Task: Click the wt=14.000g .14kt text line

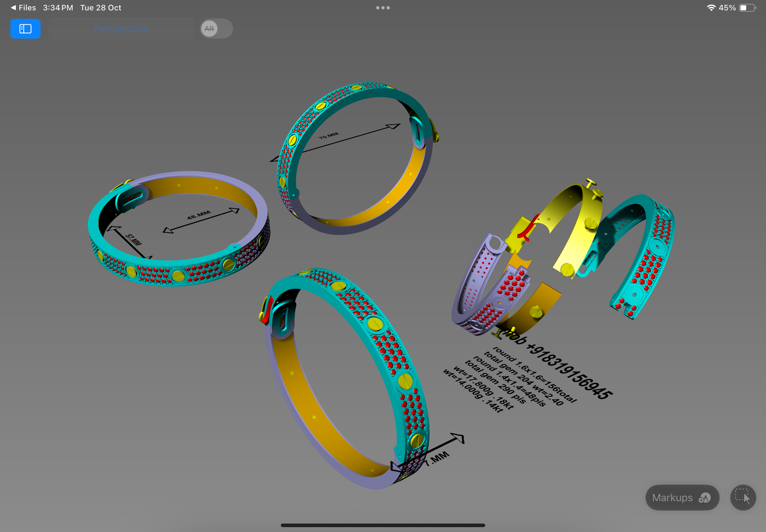Action: 472,392
